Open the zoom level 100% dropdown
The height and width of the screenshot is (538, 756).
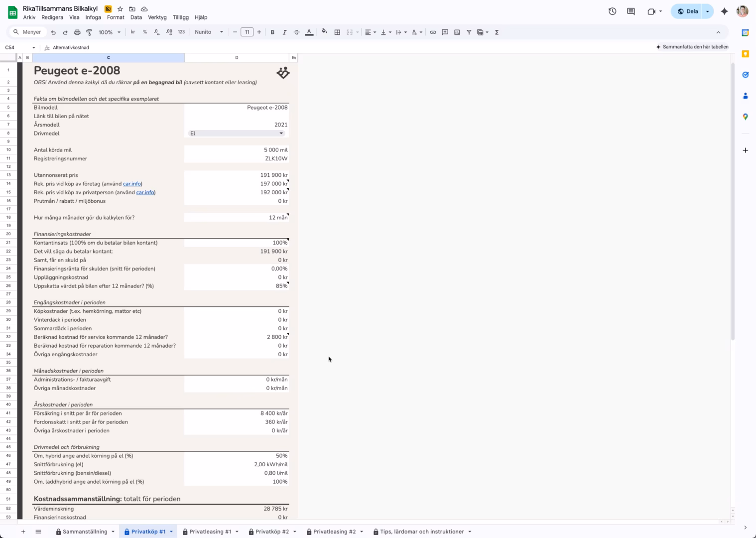110,32
